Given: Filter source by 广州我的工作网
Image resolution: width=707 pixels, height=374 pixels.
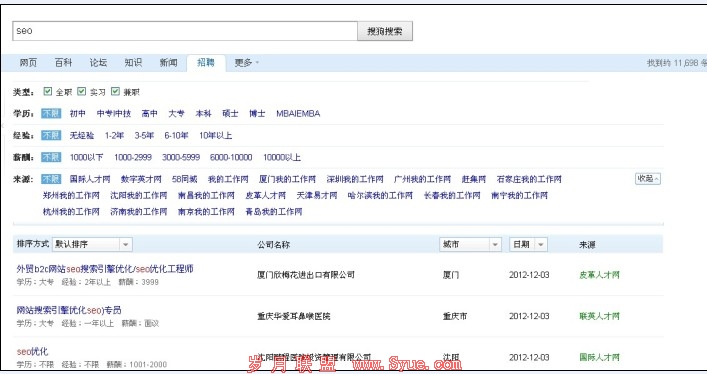Looking at the screenshot, I should pyautogui.click(x=422, y=179).
